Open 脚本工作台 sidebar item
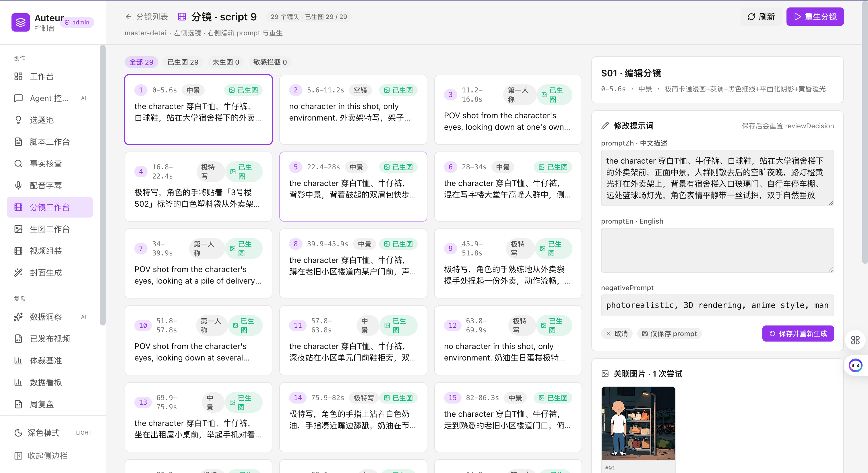Screen dimensions: 868x473 [50, 142]
